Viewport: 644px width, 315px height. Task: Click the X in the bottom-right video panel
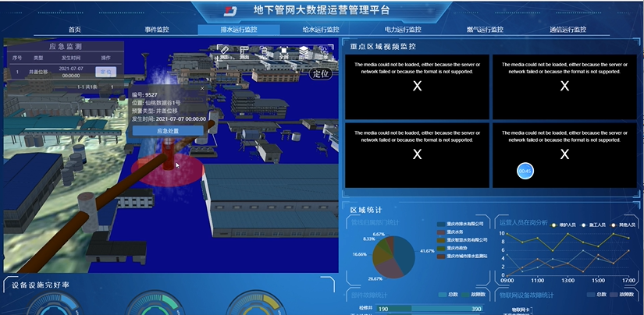point(564,154)
